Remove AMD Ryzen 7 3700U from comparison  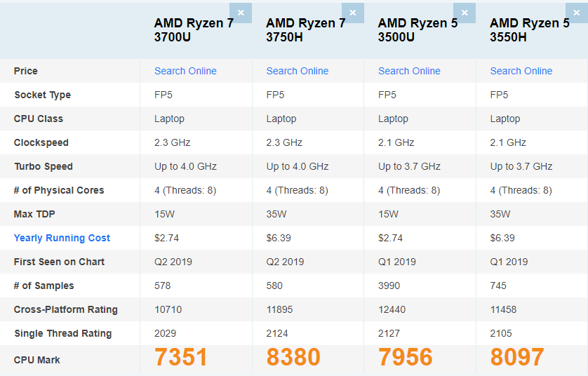pos(241,13)
